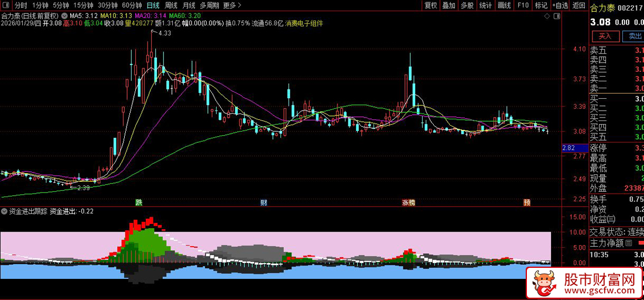Click the panel layout icon at top-left
Image resolution: width=644 pixels, height=300 pixels.
coord(6,5)
